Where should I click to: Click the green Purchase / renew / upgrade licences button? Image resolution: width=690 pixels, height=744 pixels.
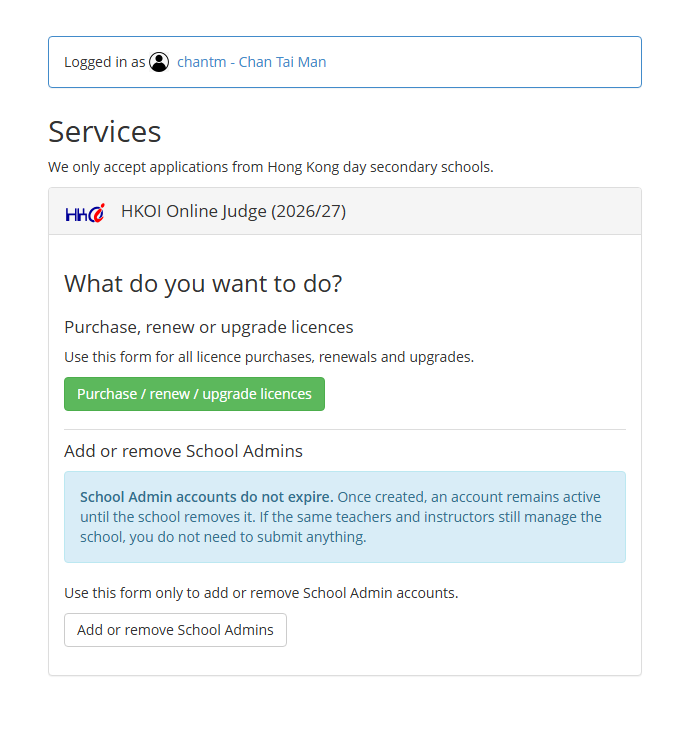[195, 394]
